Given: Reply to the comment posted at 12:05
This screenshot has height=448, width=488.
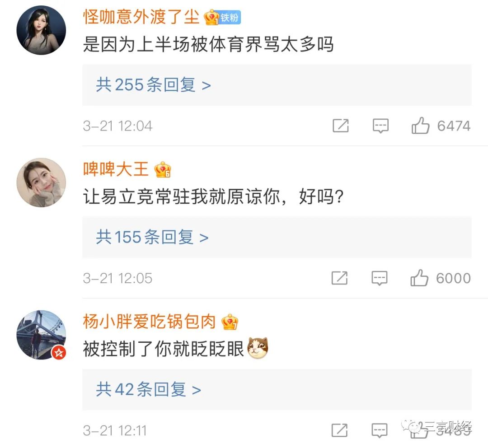Looking at the screenshot, I should 380,278.
